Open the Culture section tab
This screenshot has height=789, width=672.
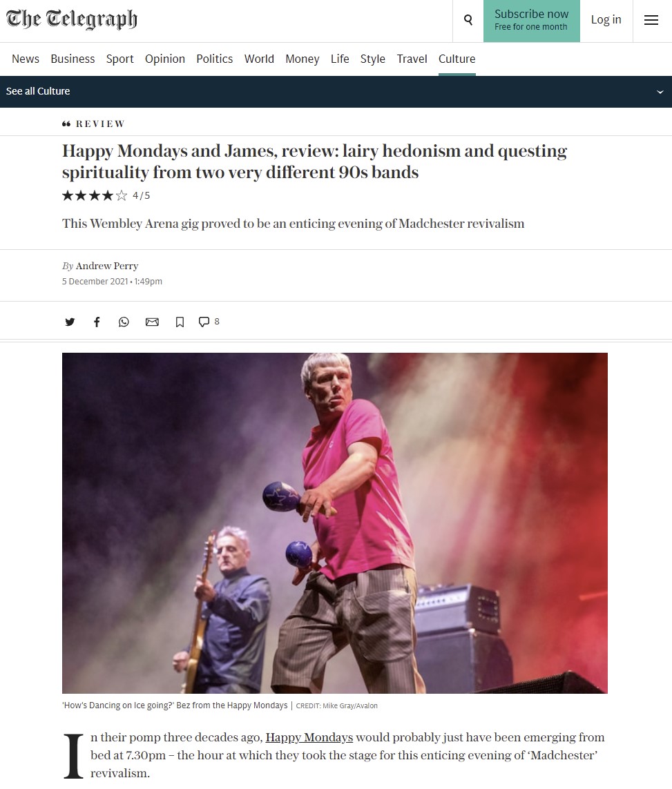click(x=457, y=59)
